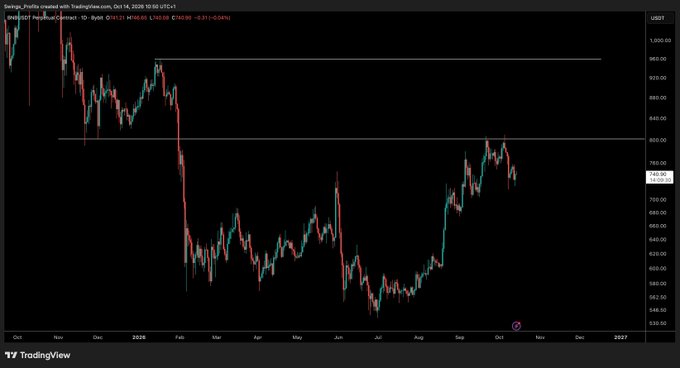The width and height of the screenshot is (680, 368).
Task: Click the Feb label on the time axis
Action: tap(180, 337)
